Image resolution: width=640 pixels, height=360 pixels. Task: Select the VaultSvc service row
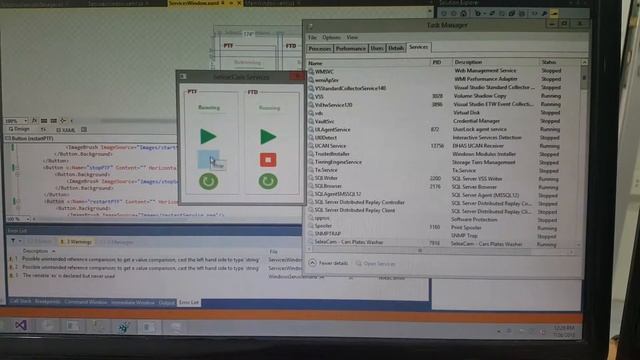[443, 121]
